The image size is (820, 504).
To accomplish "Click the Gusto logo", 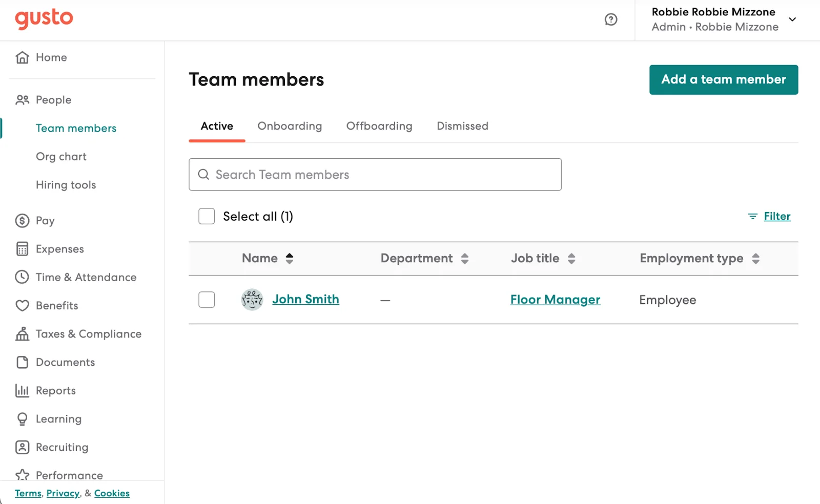I will (44, 19).
